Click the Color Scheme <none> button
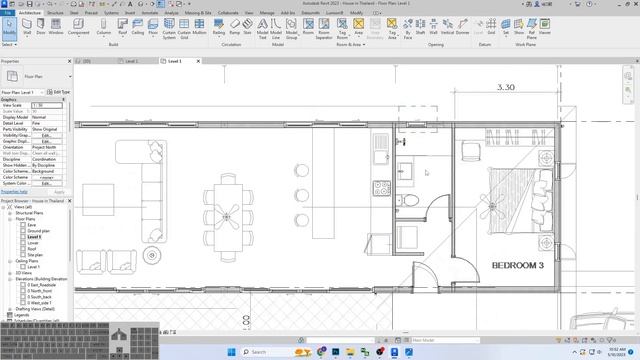The width and height of the screenshot is (640, 360). click(47, 178)
